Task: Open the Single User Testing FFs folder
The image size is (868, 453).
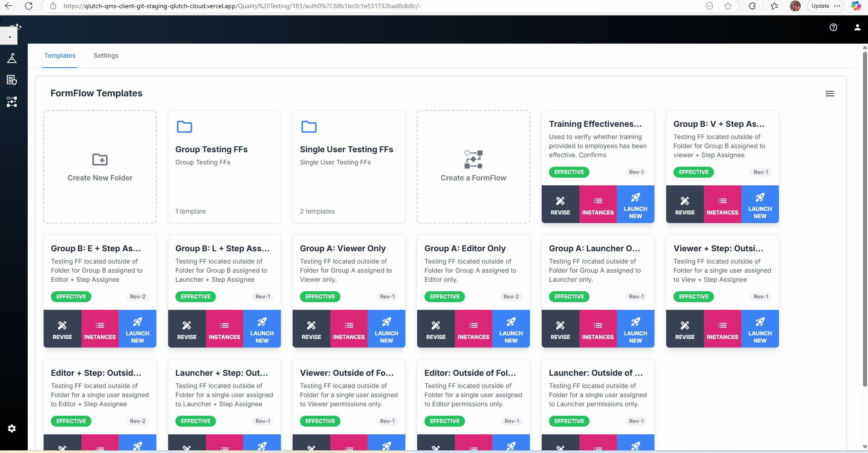Action: coord(349,166)
